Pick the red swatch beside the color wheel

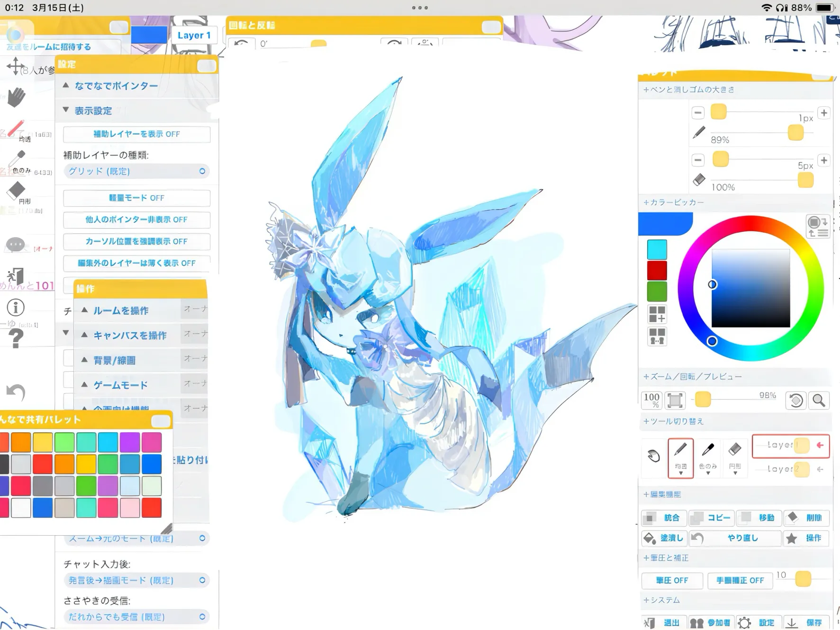pos(657,271)
